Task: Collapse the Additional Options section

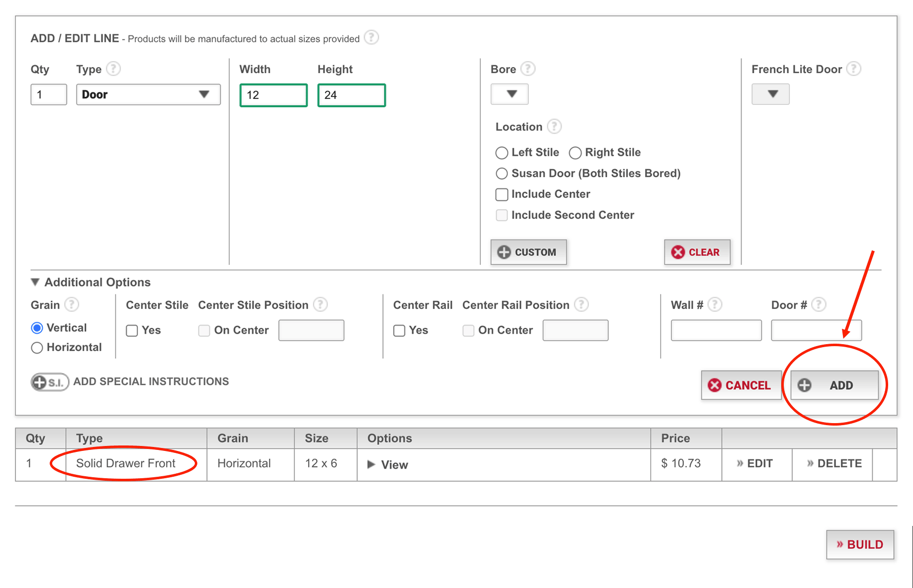Action: [x=35, y=282]
